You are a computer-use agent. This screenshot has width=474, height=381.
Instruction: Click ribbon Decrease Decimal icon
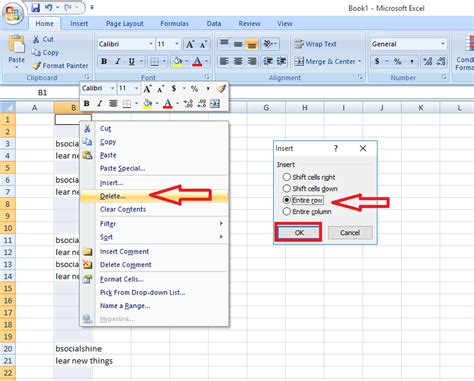click(x=441, y=61)
